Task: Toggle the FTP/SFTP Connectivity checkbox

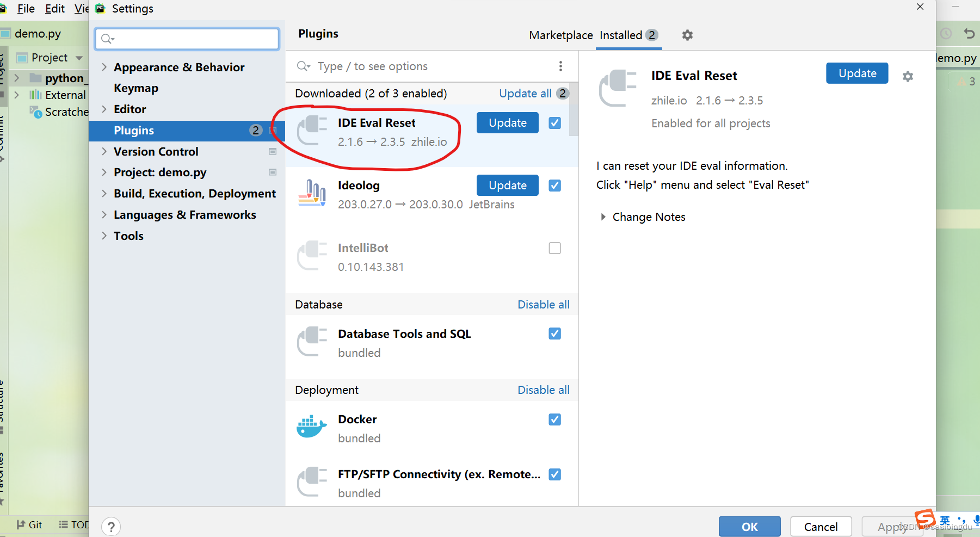Action: point(554,474)
